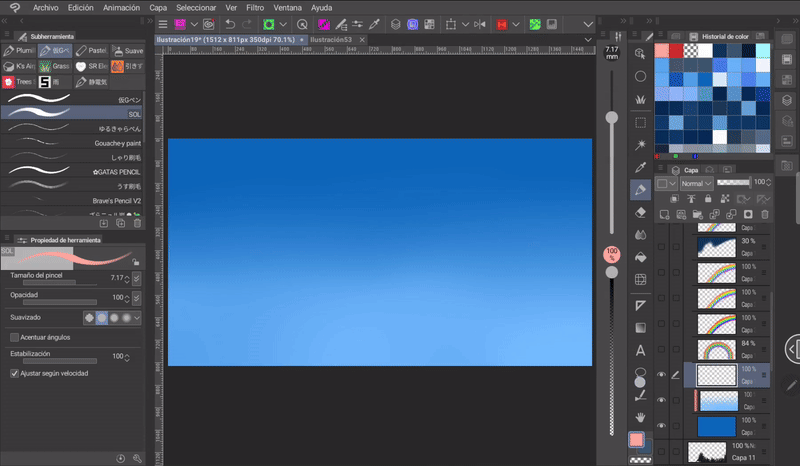This screenshot has width=800, height=466.
Task: Uncheck Ajustar según velocidad
Action: [14, 373]
